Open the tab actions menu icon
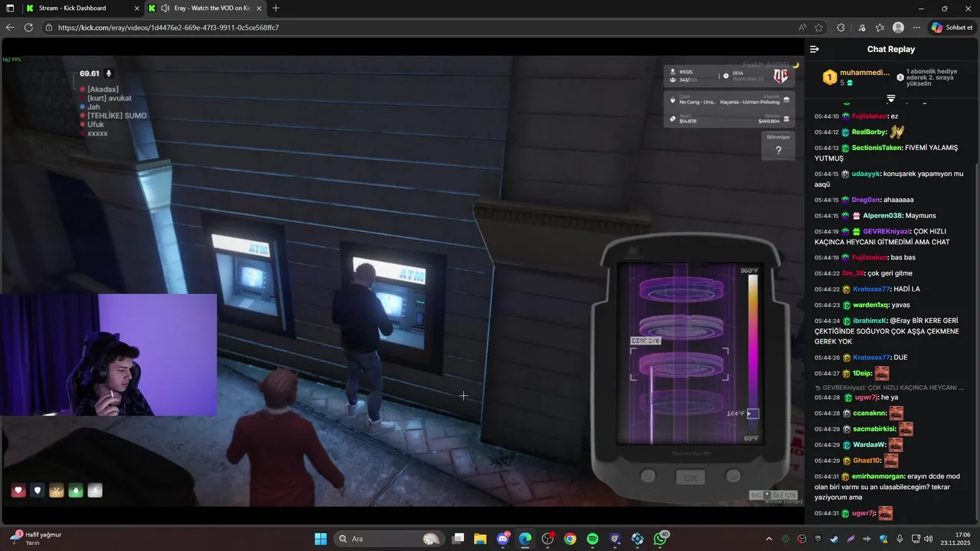This screenshot has width=980, height=551. [x=11, y=8]
